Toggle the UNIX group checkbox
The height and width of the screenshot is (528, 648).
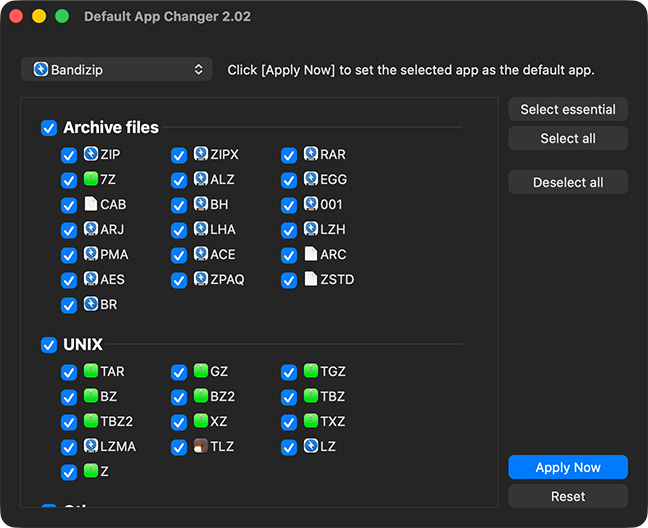tap(49, 345)
